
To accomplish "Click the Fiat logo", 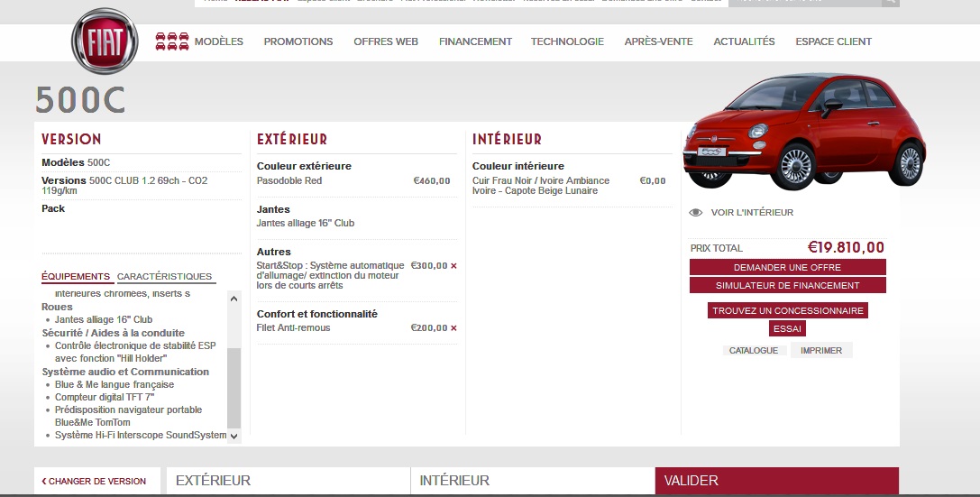I will [105, 41].
